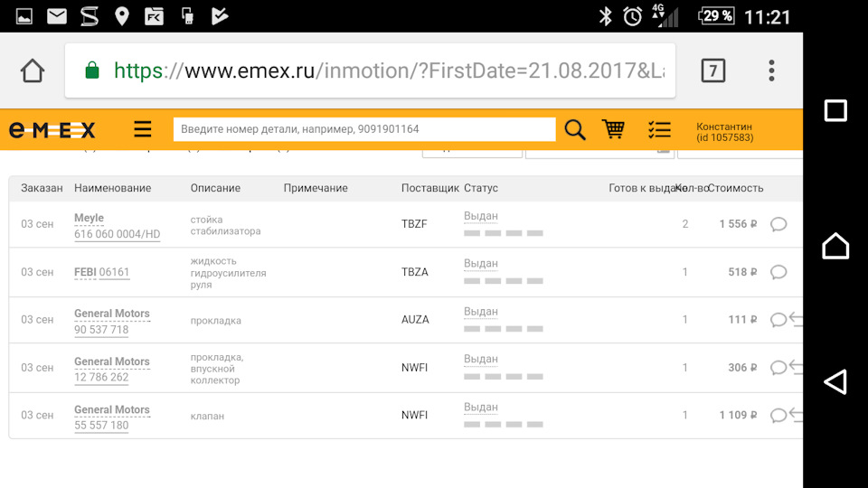Open the Meyle brand link
The width and height of the screenshot is (868, 488).
90,218
